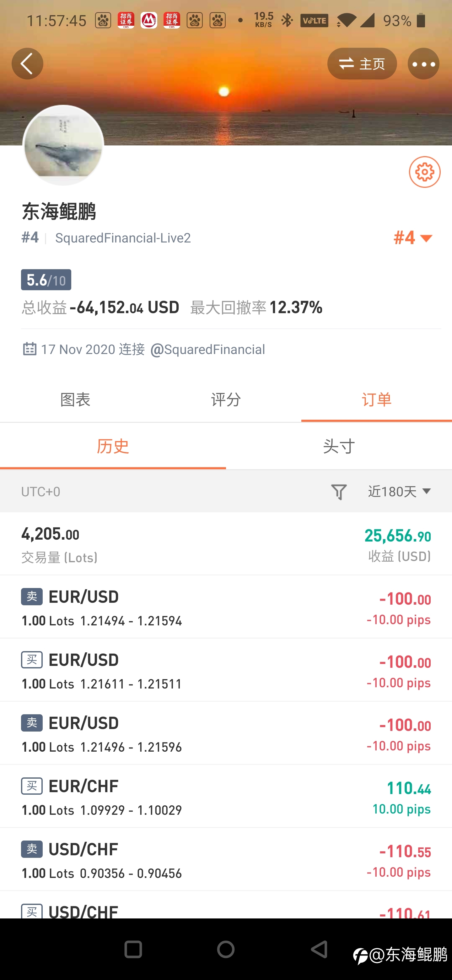Expand the orange #4 account dropdown

click(413, 238)
